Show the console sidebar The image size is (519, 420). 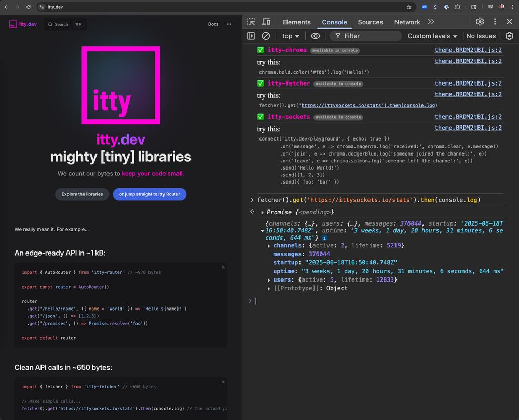click(x=251, y=36)
